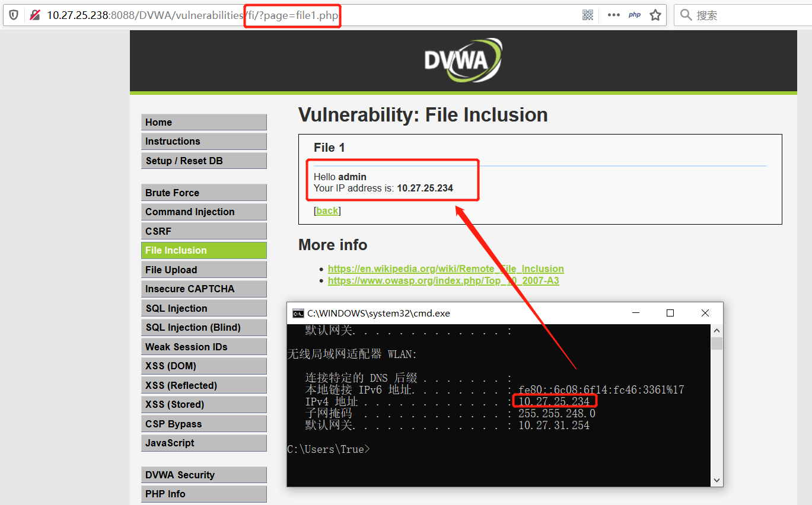This screenshot has height=505, width=812.
Task: Click default gateway 10.27.31.254 in cmd
Action: [x=554, y=426]
